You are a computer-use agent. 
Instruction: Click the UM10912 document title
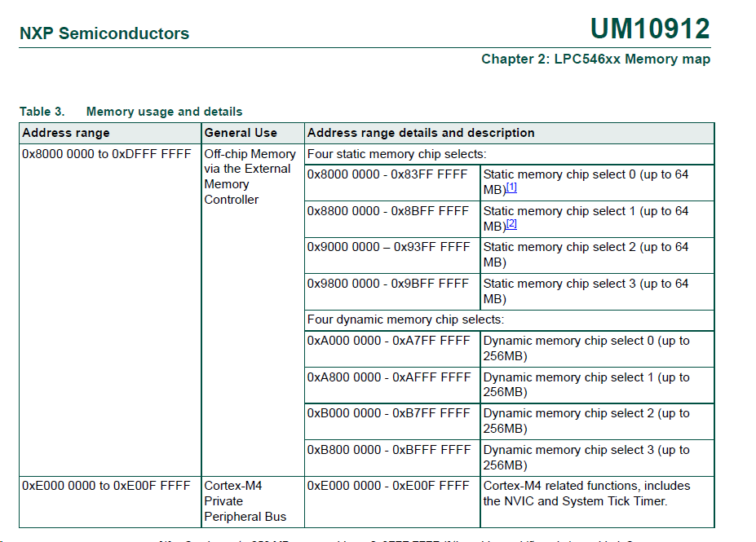(x=650, y=29)
